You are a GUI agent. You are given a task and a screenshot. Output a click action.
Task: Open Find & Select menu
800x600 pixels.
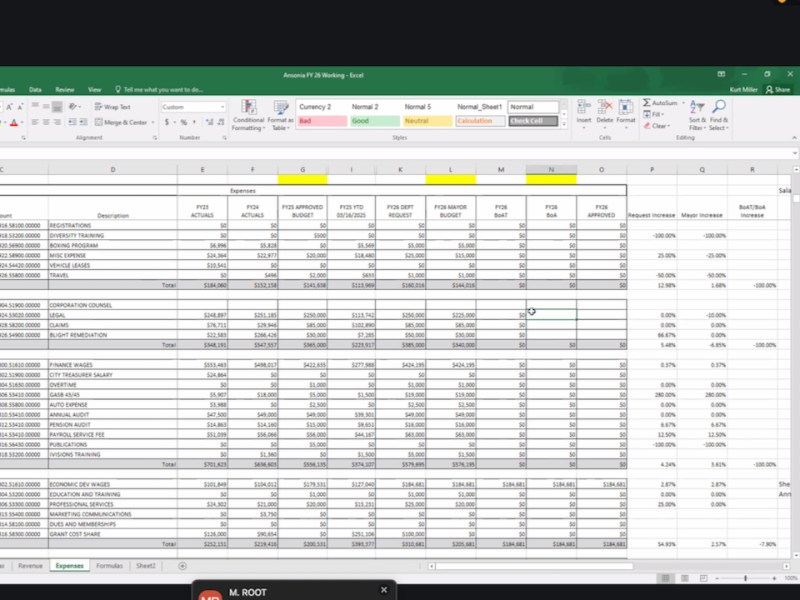coord(718,115)
